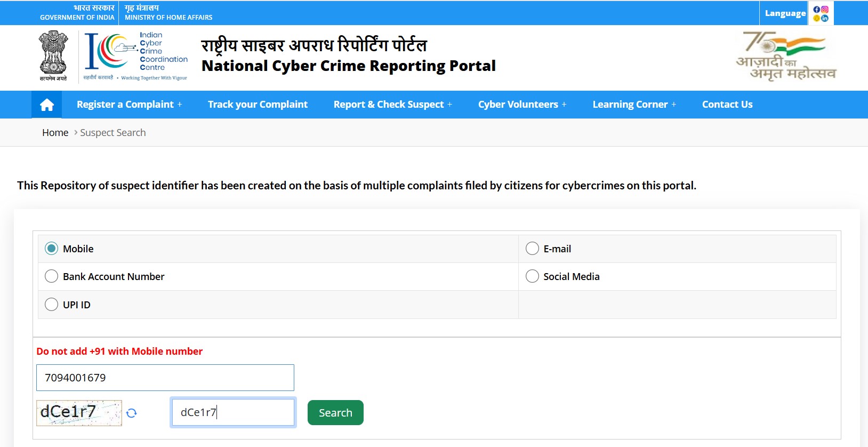The height and width of the screenshot is (447, 868).
Task: Click the 'Do not add +91' warning text
Action: 119,352
